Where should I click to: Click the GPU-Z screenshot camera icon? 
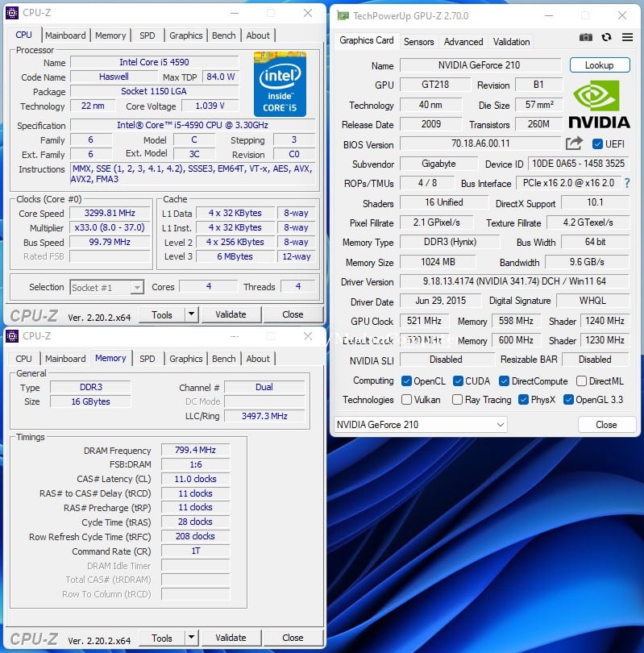click(x=586, y=37)
